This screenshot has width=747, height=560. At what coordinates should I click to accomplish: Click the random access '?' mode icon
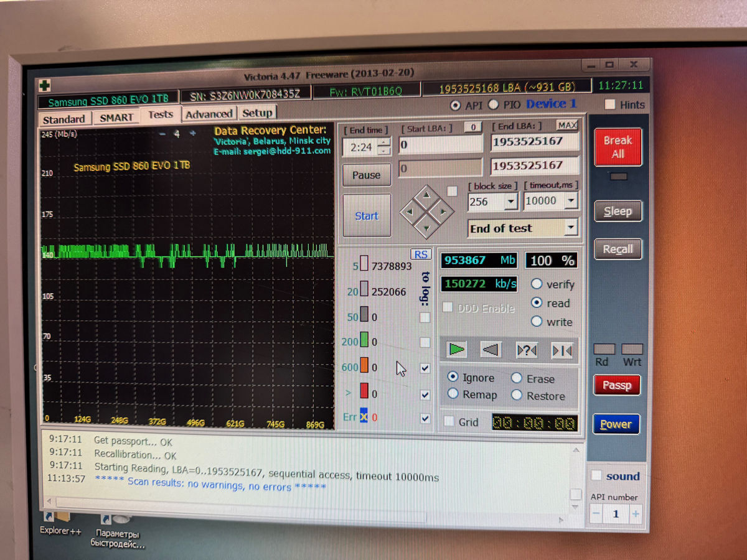click(527, 351)
